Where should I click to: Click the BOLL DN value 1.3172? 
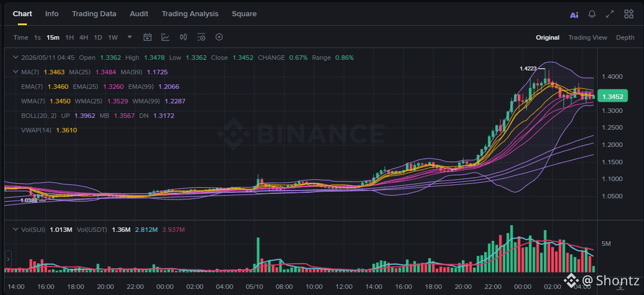tap(164, 116)
